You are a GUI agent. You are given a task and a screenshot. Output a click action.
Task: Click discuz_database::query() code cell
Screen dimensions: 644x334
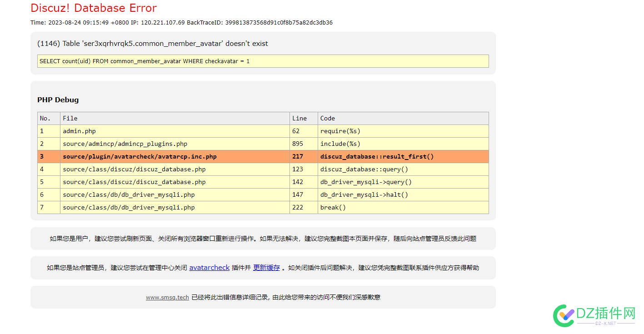404,169
